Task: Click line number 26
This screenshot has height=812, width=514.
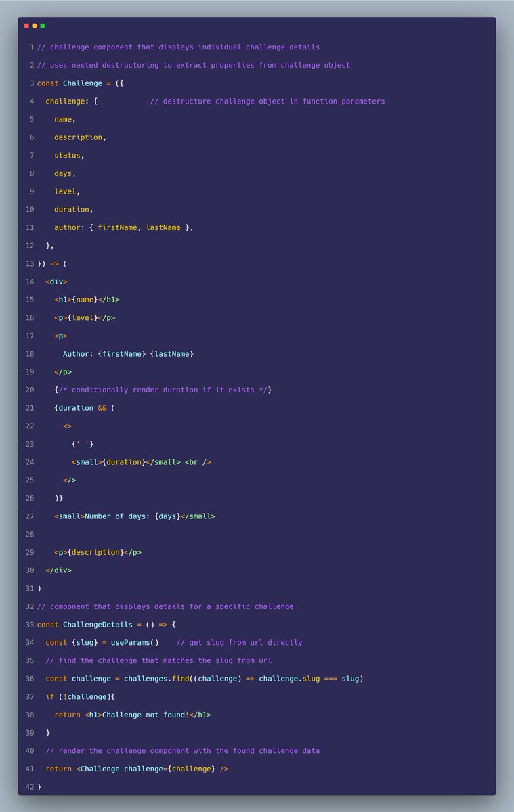Action: (x=29, y=498)
